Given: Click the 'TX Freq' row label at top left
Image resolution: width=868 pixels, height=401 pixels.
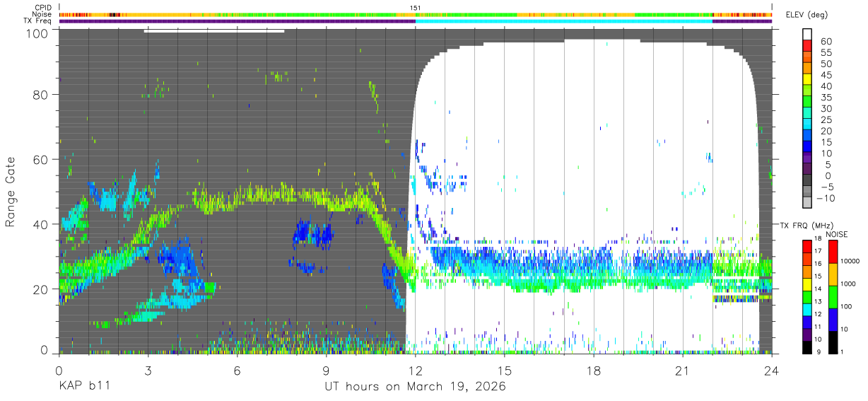Looking at the screenshot, I should pos(39,21).
